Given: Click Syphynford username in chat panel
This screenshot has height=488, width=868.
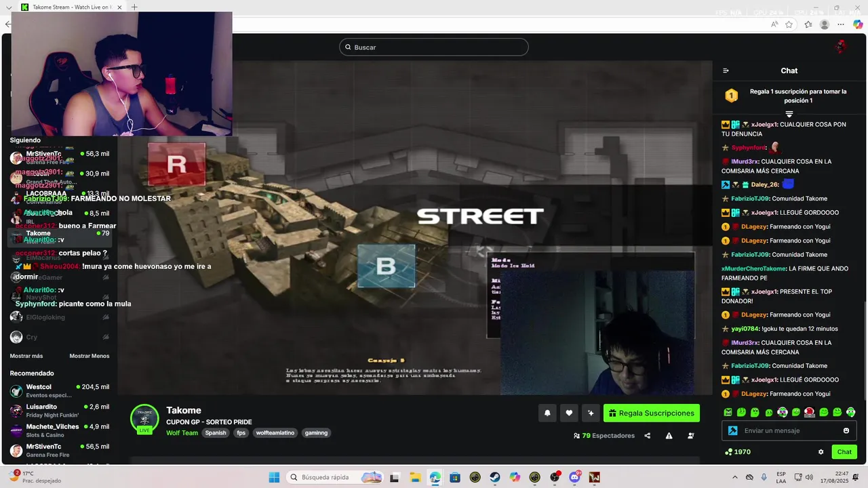Looking at the screenshot, I should (748, 148).
